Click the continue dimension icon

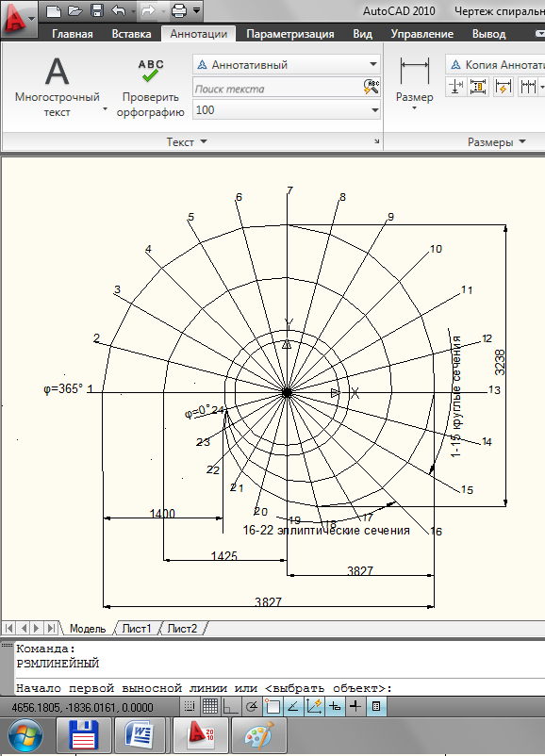point(528,87)
